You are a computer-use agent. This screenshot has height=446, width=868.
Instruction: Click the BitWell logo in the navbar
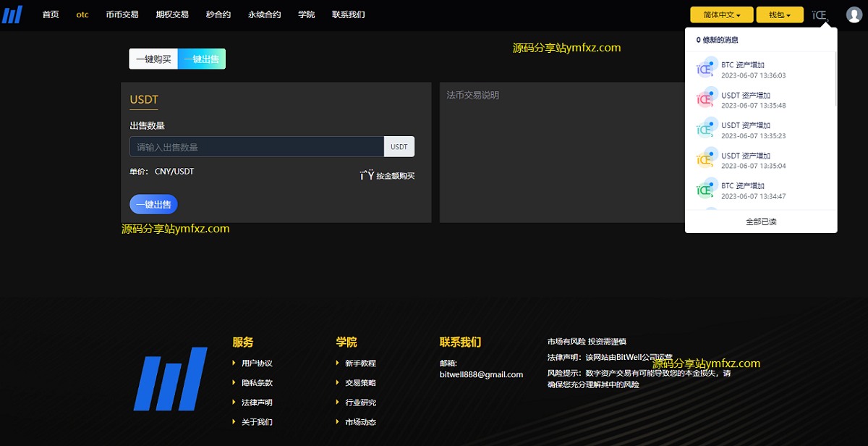coord(12,14)
